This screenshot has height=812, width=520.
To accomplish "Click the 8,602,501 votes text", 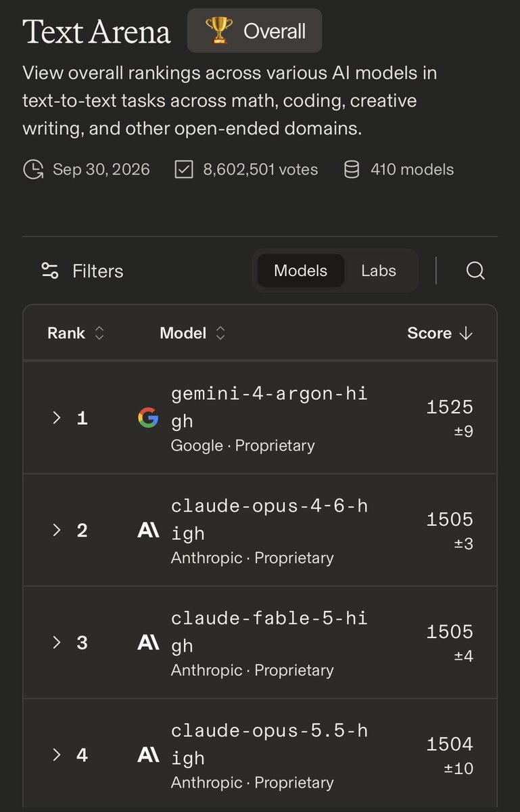I will pos(260,169).
